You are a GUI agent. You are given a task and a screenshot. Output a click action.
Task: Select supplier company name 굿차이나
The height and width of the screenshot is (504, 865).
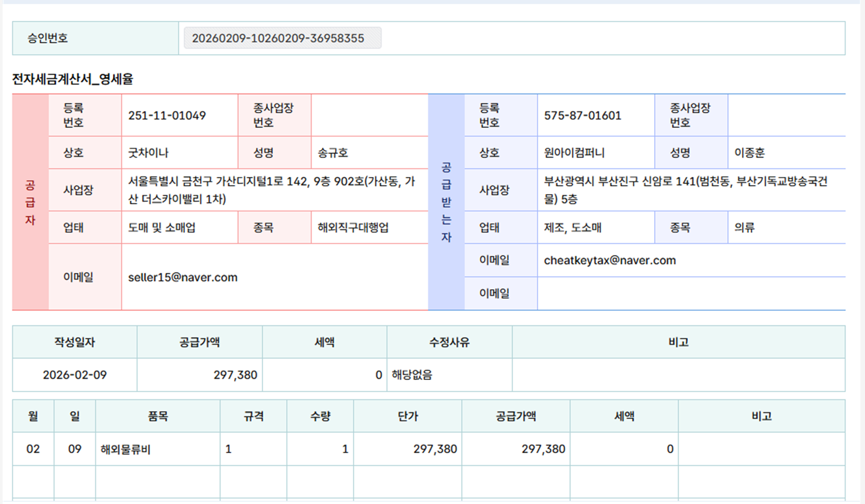148,153
